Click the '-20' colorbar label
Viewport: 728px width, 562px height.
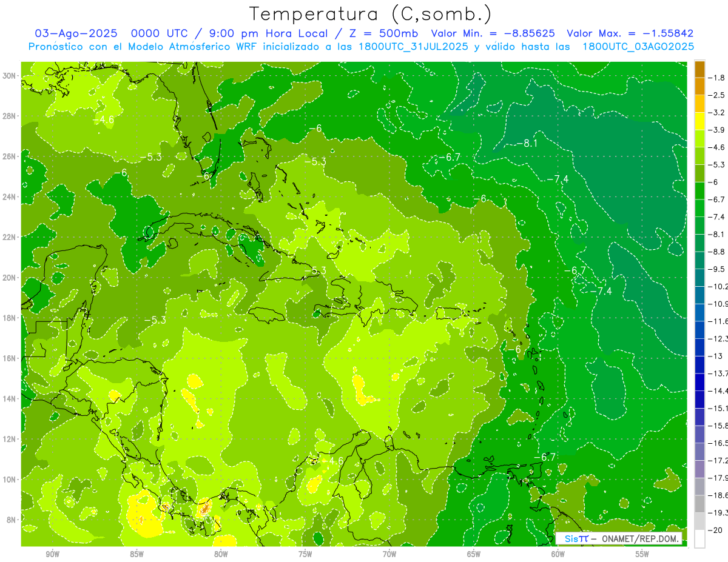pyautogui.click(x=716, y=530)
